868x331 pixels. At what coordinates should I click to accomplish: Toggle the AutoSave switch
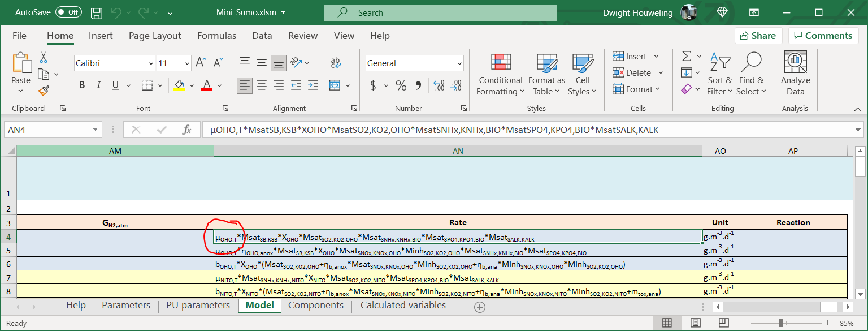(68, 12)
